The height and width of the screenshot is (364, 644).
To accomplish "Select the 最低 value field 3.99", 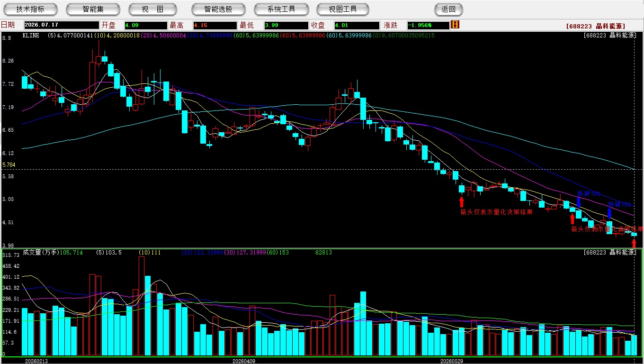I will coord(286,25).
